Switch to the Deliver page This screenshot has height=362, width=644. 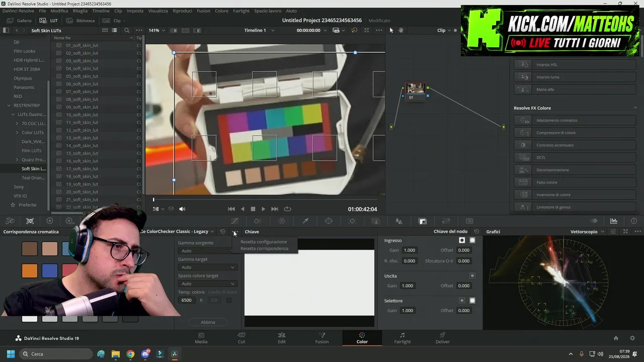tap(443, 338)
